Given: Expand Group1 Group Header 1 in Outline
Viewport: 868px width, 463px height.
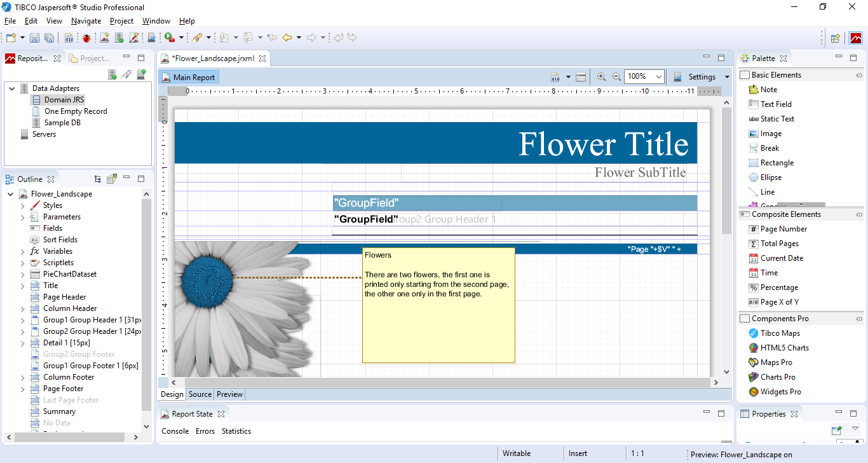Looking at the screenshot, I should click(x=23, y=320).
